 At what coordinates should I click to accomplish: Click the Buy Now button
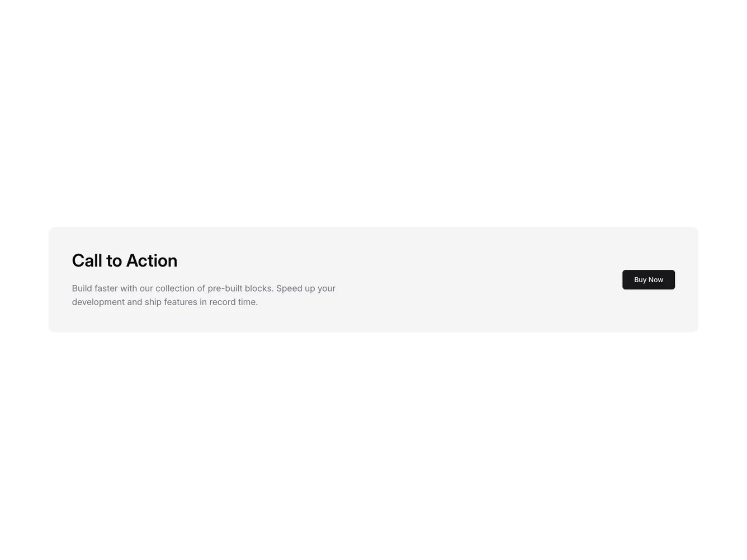pyautogui.click(x=648, y=279)
